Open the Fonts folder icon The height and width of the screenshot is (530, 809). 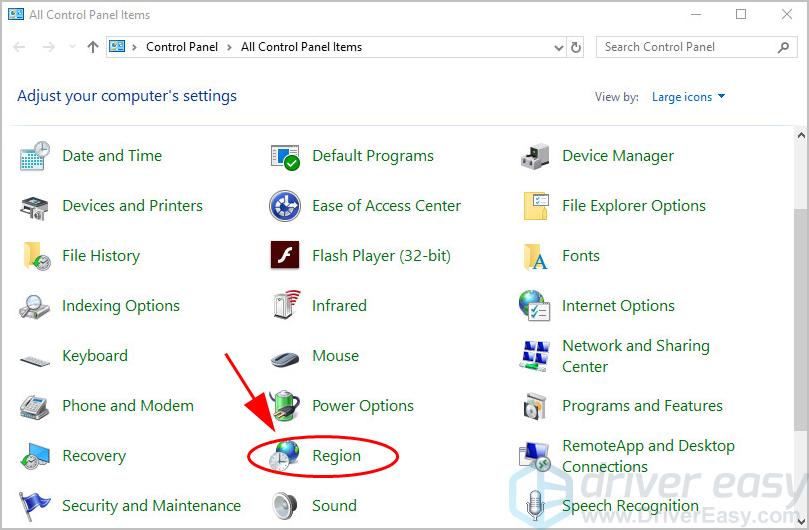coord(535,256)
